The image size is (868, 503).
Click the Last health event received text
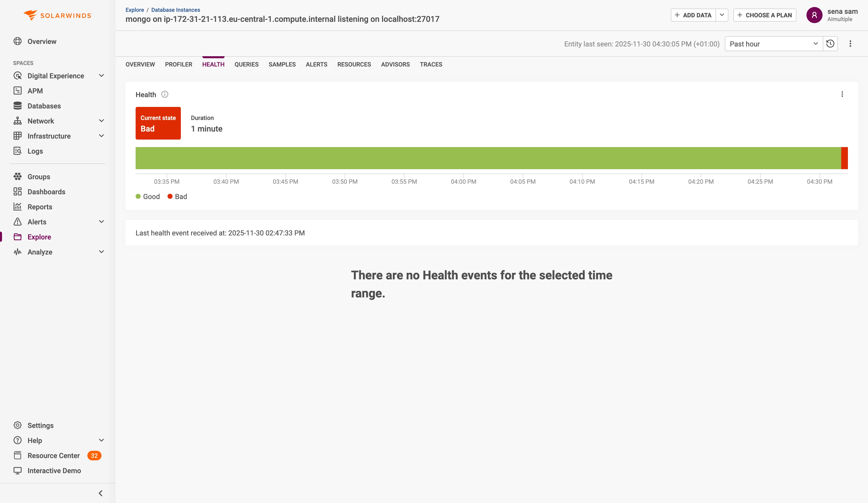point(220,233)
